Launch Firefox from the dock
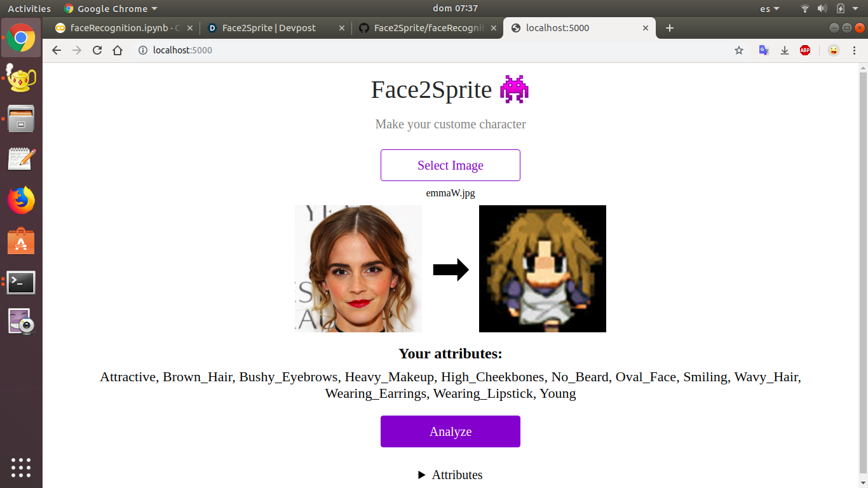The height and width of the screenshot is (488, 868). pos(21,200)
